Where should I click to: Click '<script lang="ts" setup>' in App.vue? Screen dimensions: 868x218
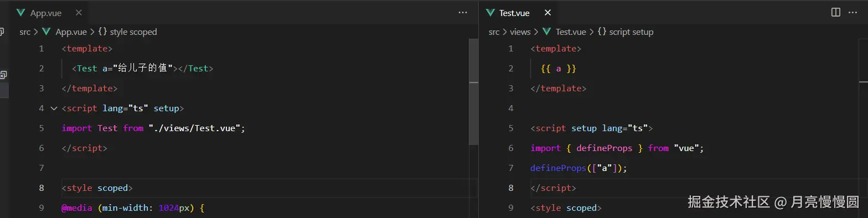123,108
